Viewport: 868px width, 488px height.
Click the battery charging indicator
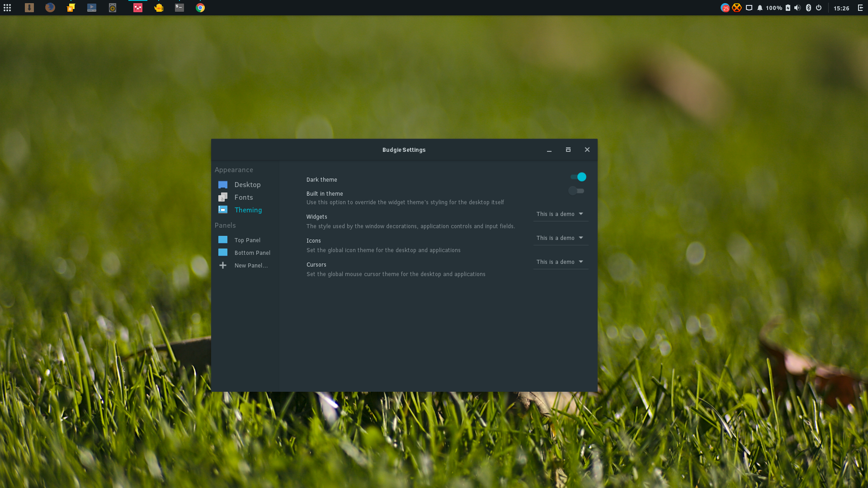click(x=788, y=8)
